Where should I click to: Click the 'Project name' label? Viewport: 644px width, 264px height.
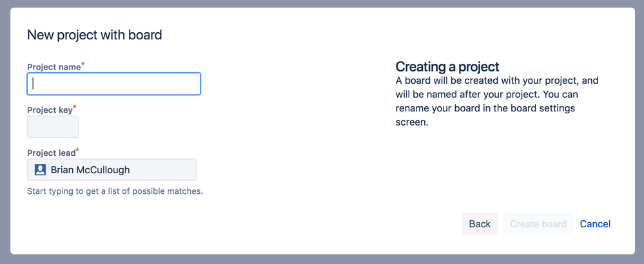point(54,67)
